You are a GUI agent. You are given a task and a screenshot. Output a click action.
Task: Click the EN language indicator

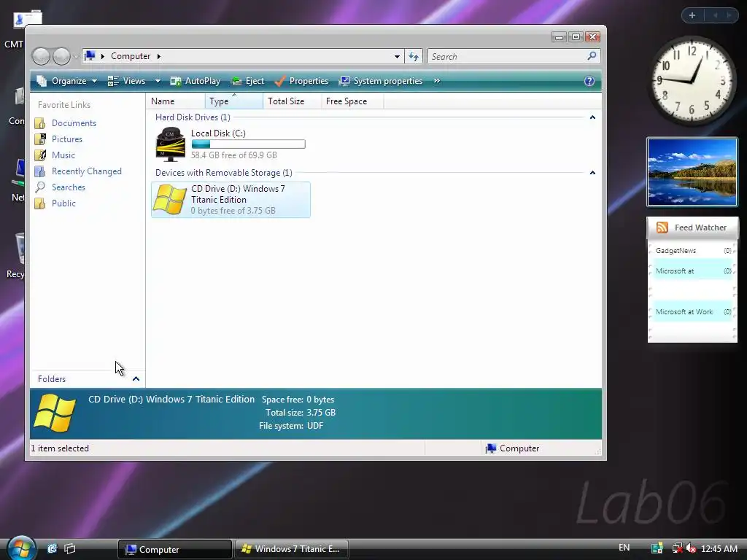tap(624, 548)
